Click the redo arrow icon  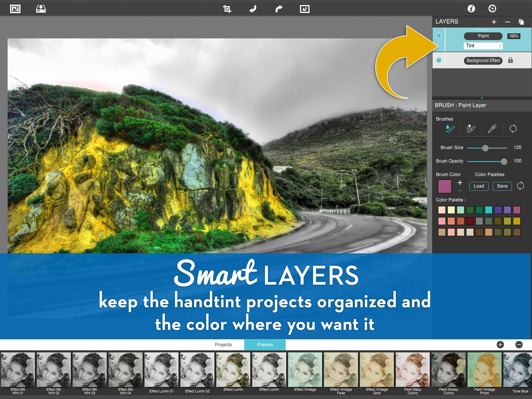tap(279, 9)
